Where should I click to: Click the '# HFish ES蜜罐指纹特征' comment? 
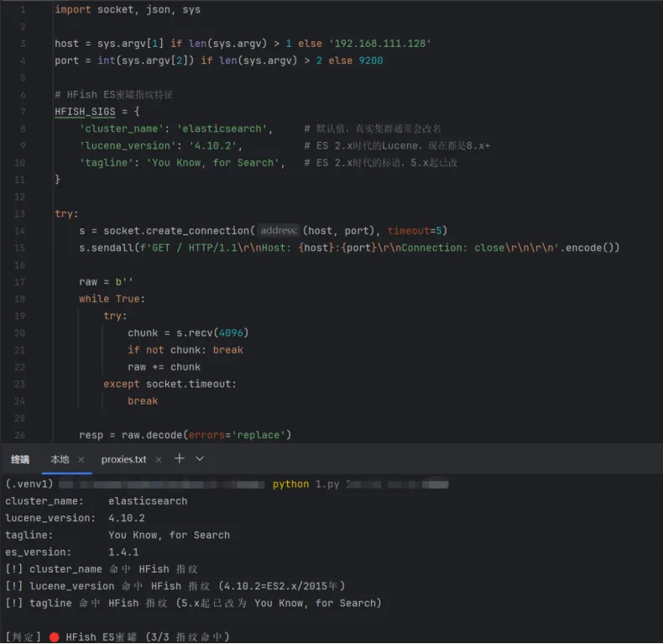pos(114,95)
